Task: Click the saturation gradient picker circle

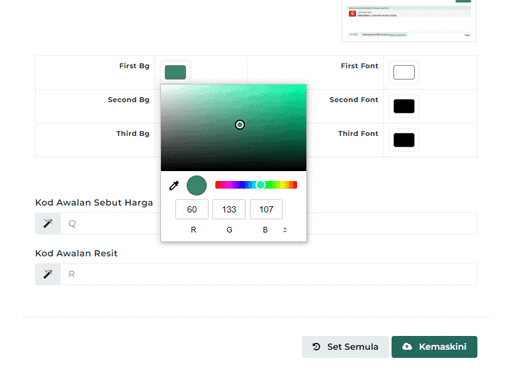Action: pyautogui.click(x=240, y=125)
